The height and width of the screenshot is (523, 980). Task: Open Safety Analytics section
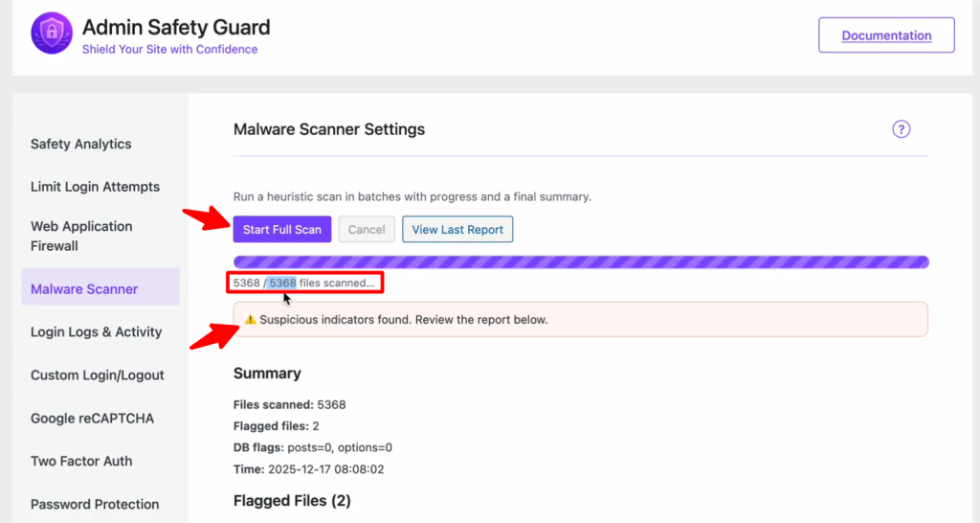[81, 144]
